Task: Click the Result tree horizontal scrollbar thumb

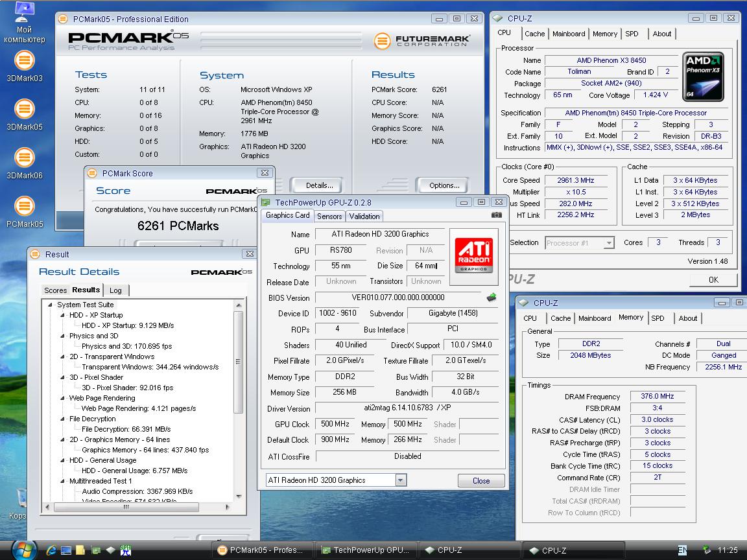Action: tap(126, 507)
